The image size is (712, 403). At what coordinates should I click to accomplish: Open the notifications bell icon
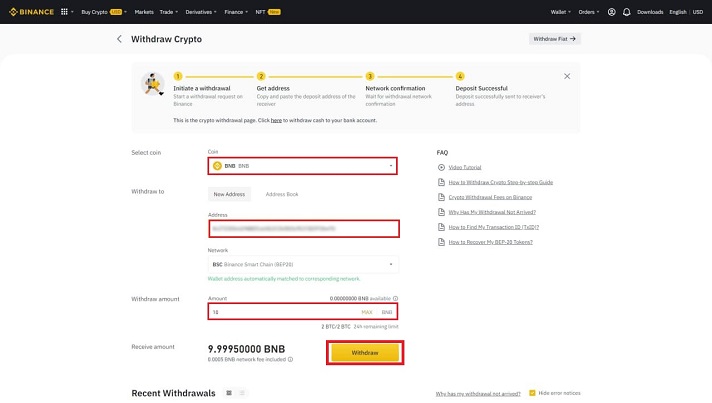click(x=627, y=12)
